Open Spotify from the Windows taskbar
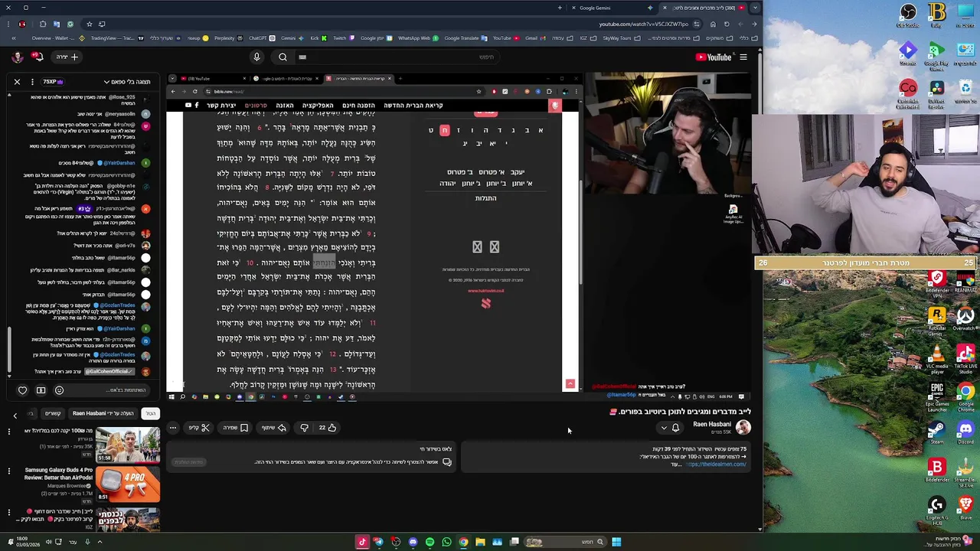The width and height of the screenshot is (980, 551). [430, 542]
